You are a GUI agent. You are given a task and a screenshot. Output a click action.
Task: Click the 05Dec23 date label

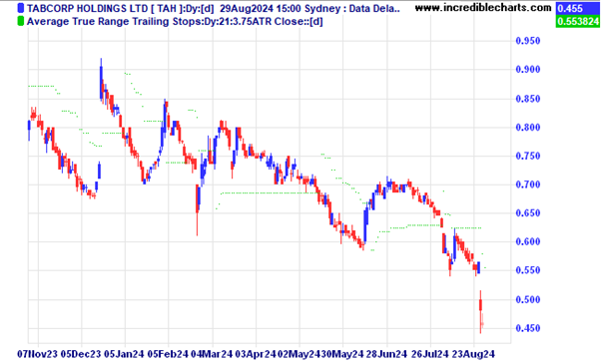(81, 354)
